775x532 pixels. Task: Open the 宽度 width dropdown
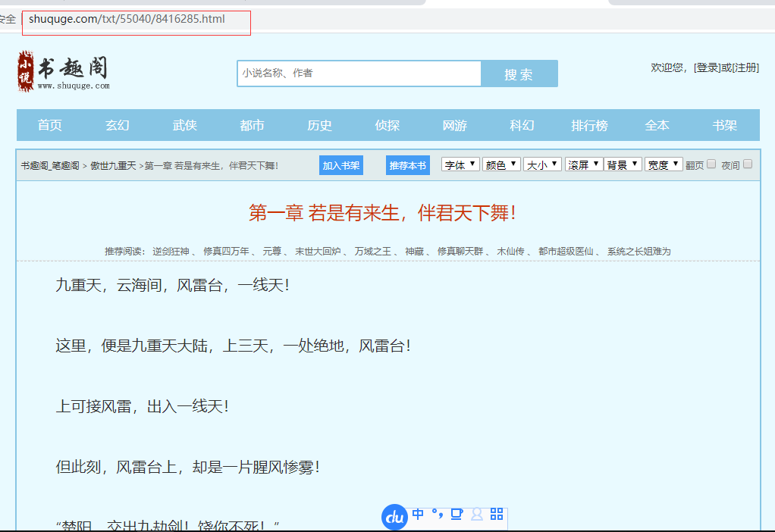(x=664, y=164)
